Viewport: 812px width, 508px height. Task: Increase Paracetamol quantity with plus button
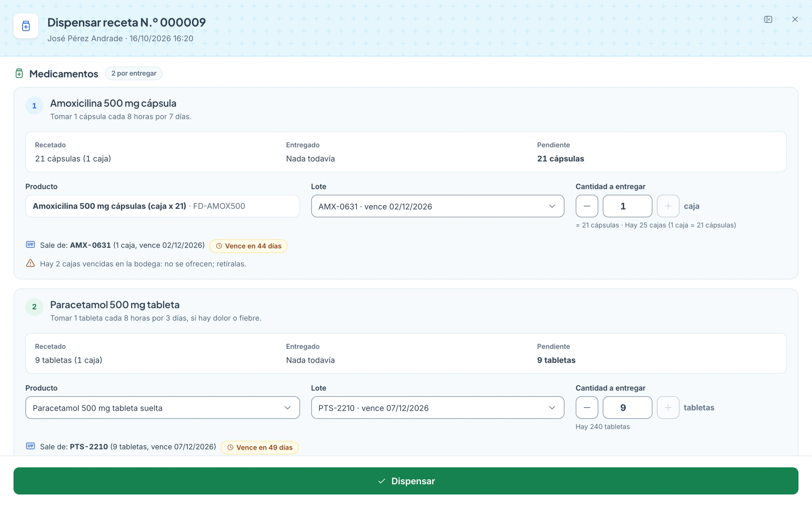(668, 408)
